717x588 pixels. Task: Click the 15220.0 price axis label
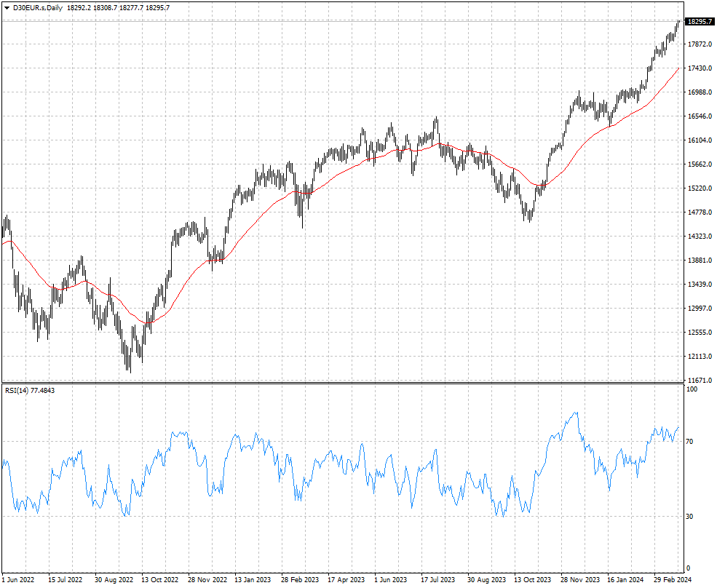tap(700, 188)
